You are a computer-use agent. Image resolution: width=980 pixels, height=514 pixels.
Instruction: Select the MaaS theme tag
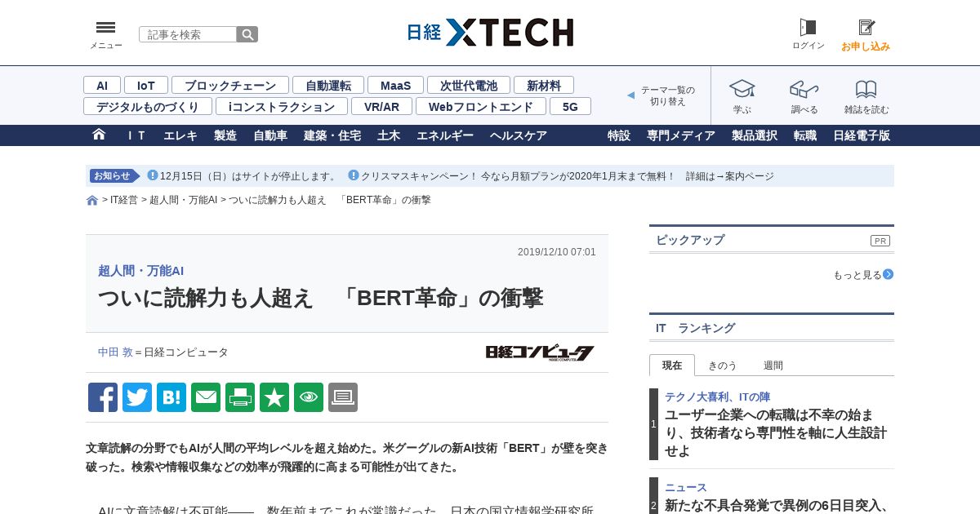(395, 86)
